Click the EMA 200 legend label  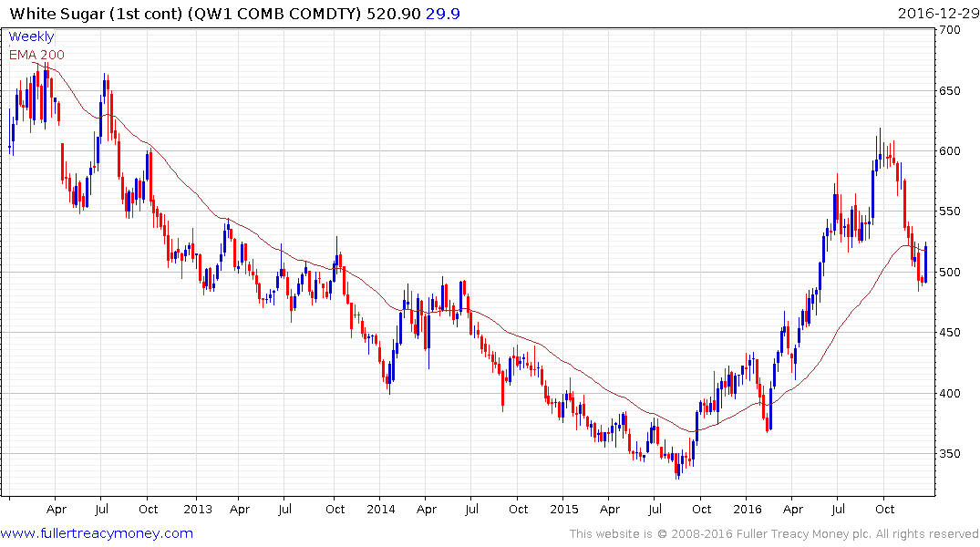click(x=36, y=55)
